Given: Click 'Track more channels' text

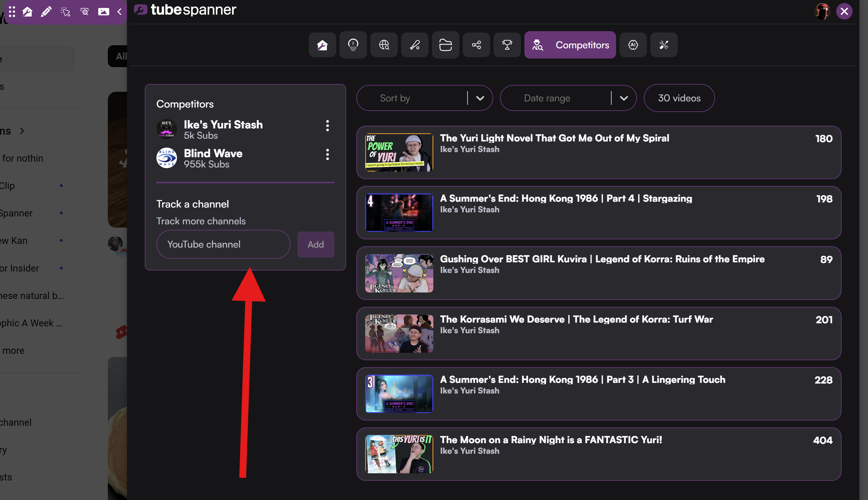Looking at the screenshot, I should click(x=201, y=221).
